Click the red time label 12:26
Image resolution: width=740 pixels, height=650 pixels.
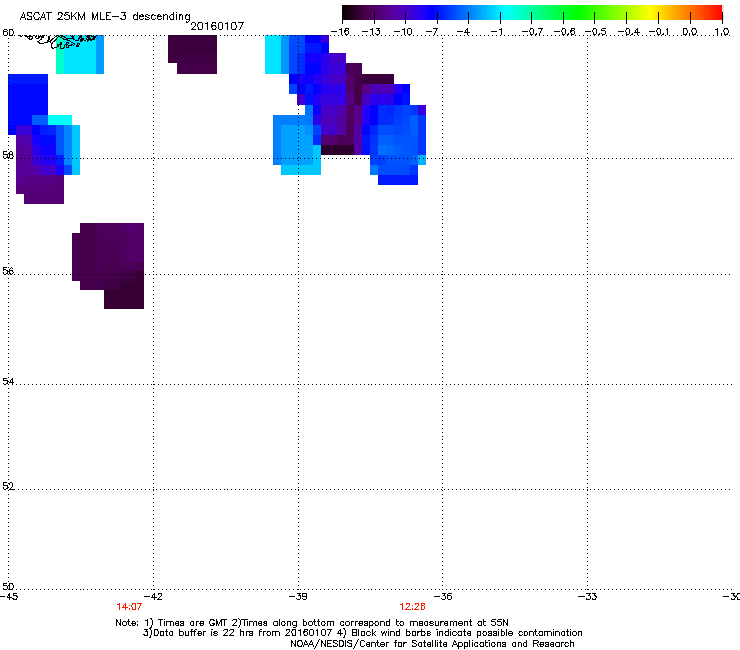click(x=412, y=607)
